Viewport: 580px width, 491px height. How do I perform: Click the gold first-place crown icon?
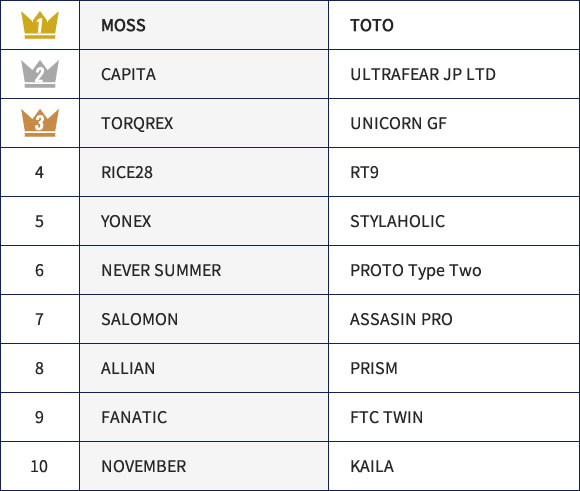(x=40, y=25)
